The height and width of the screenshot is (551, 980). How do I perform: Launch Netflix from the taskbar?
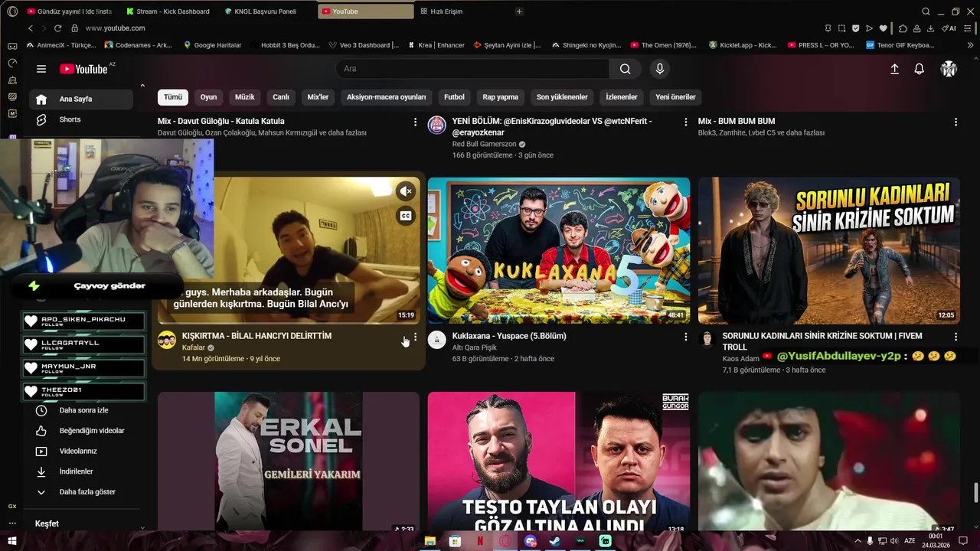pyautogui.click(x=480, y=541)
